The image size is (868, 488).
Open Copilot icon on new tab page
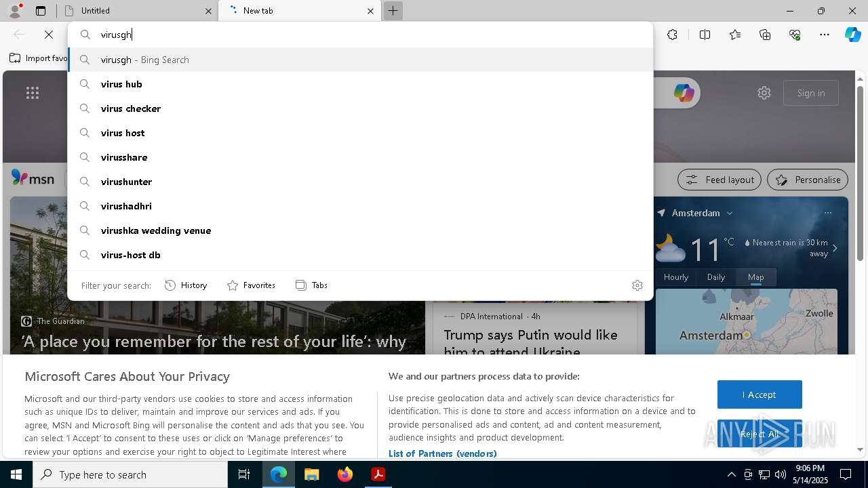pyautogui.click(x=684, y=93)
